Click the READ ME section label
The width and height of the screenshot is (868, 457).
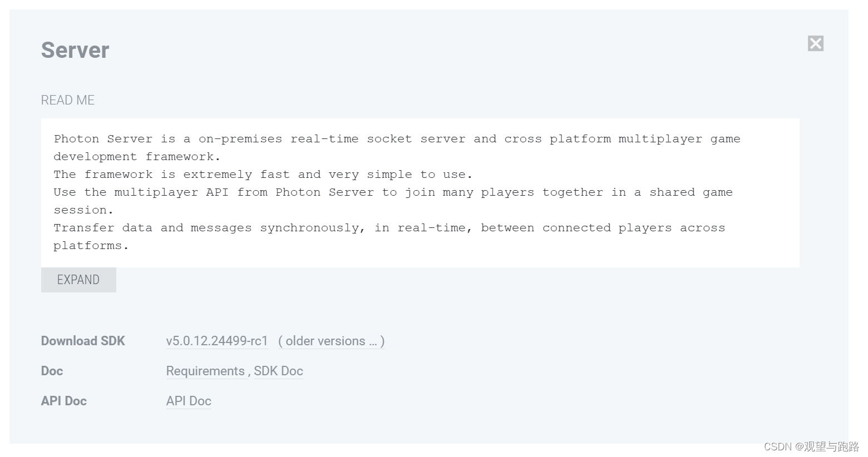(67, 100)
